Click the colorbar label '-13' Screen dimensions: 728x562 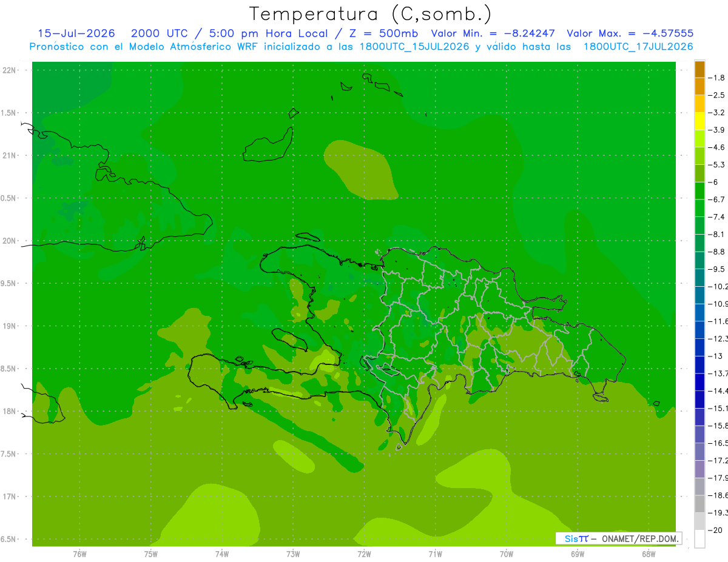coord(715,356)
